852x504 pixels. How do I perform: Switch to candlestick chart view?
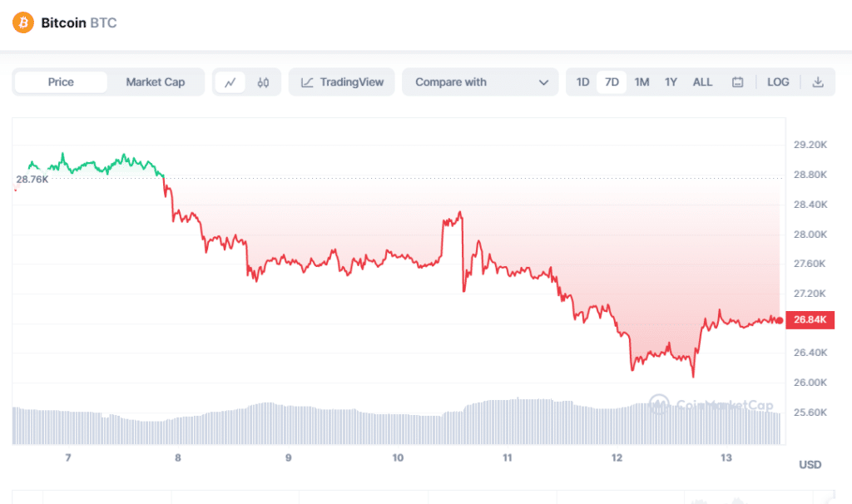(264, 82)
